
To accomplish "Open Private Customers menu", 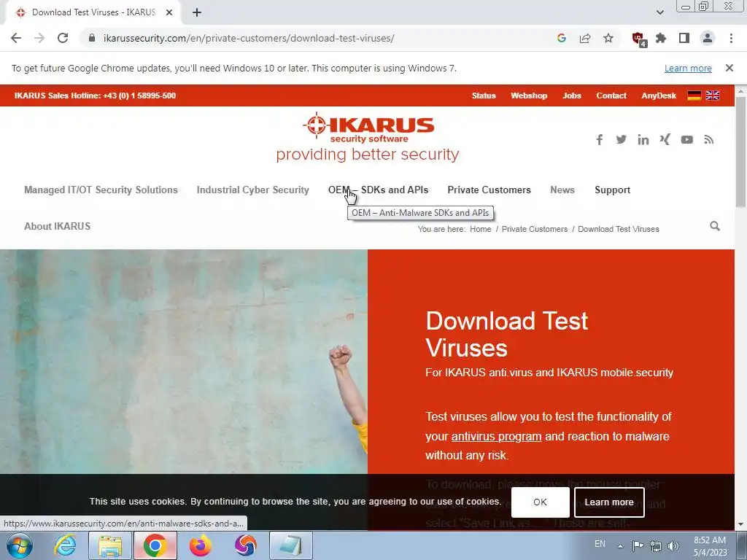I will click(x=489, y=190).
